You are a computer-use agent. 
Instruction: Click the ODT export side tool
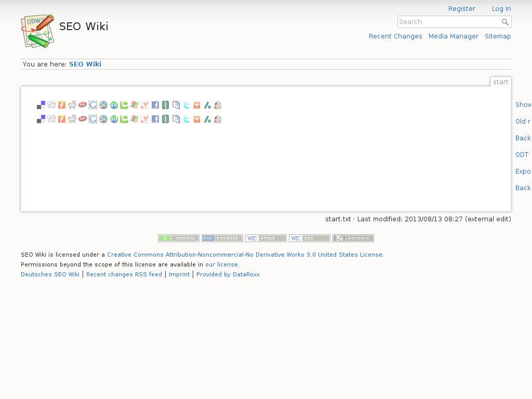pyautogui.click(x=522, y=155)
